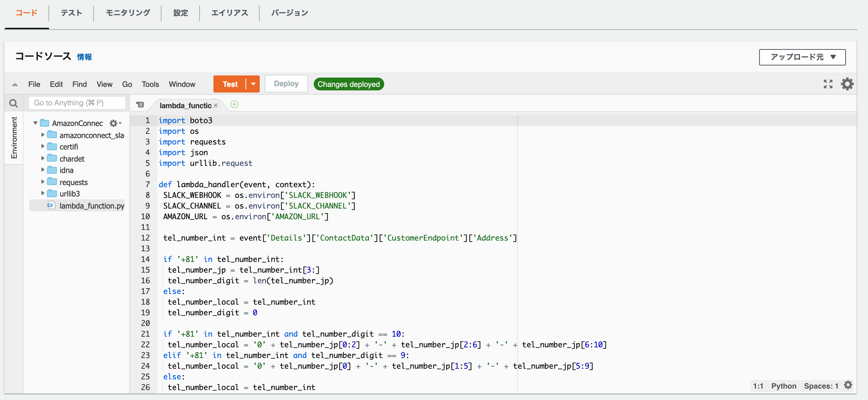Open the Find menu

pyautogui.click(x=80, y=84)
